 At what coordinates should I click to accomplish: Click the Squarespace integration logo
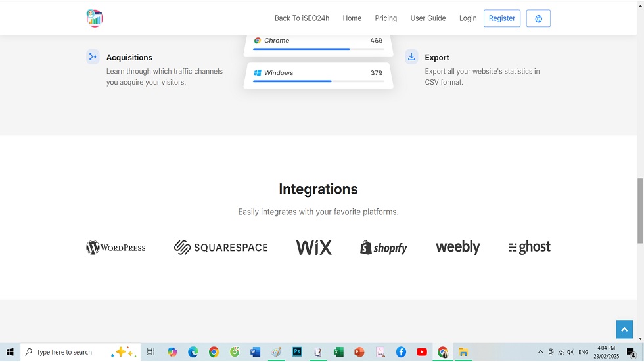[x=221, y=248]
